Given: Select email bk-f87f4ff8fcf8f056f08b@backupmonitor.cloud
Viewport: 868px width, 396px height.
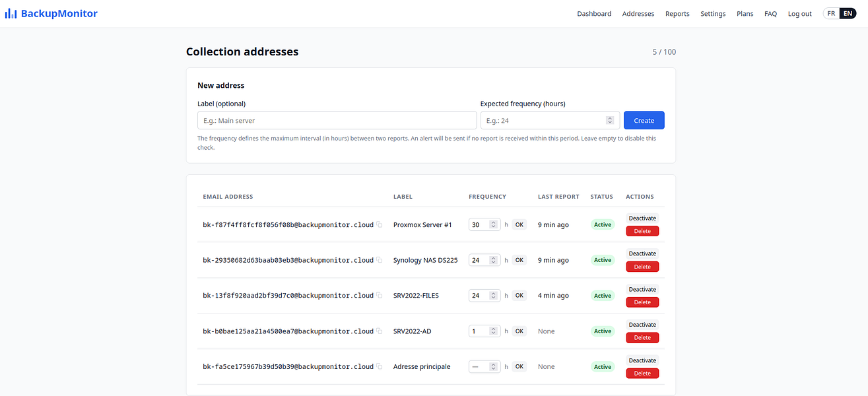Looking at the screenshot, I should tap(288, 224).
